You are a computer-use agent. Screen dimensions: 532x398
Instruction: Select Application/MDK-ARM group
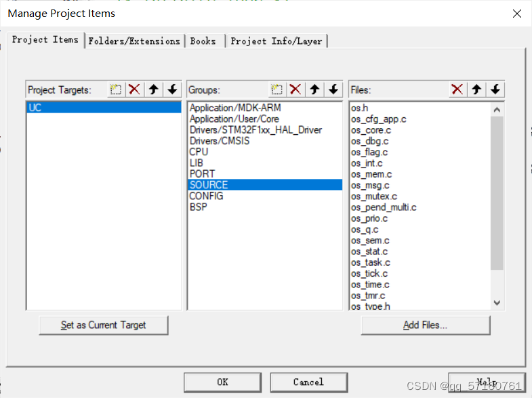click(x=265, y=108)
